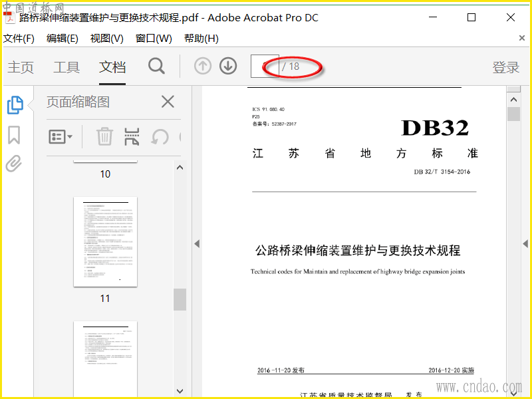
Task: Close the 页面缩略图 panel
Action: 168,102
